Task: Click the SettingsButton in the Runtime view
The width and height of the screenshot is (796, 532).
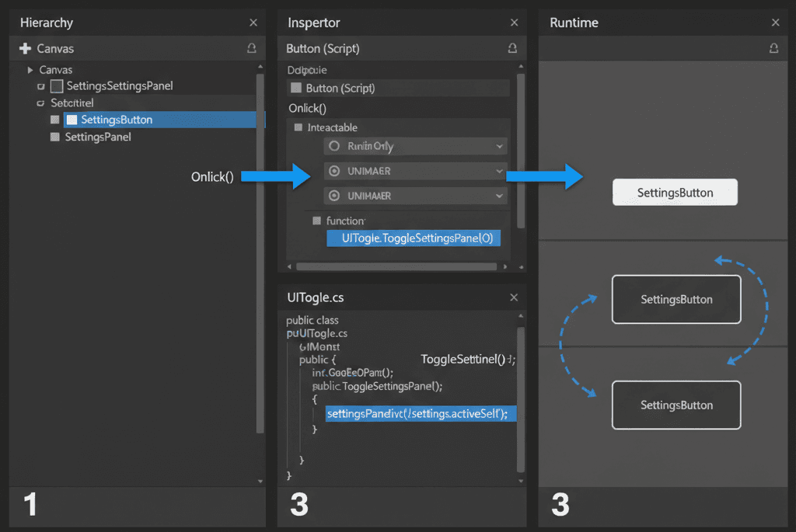Action: (675, 192)
